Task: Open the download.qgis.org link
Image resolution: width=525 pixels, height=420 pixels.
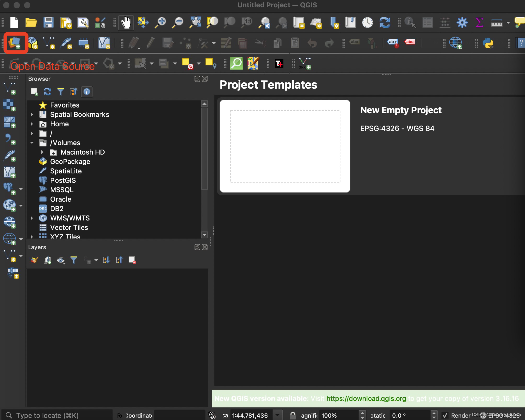Action: pyautogui.click(x=366, y=398)
